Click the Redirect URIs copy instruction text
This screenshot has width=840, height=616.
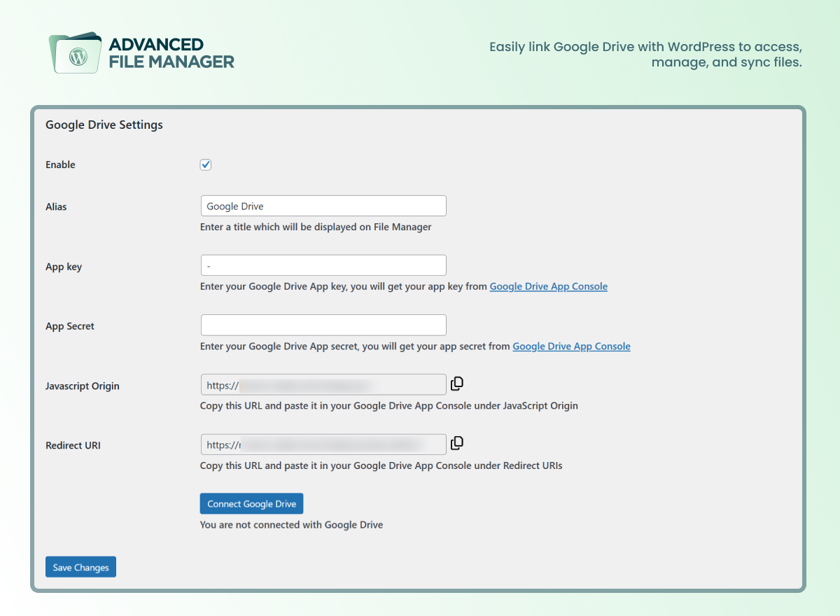(381, 465)
